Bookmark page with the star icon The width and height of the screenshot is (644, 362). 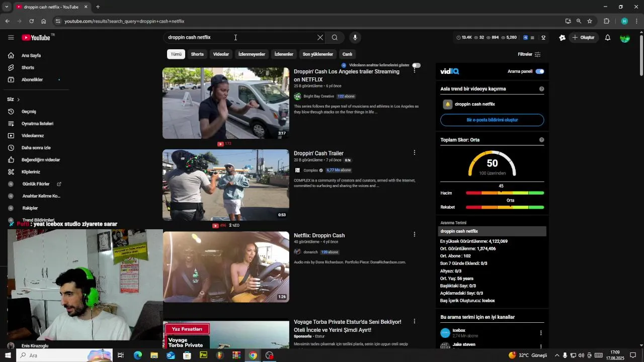(590, 21)
